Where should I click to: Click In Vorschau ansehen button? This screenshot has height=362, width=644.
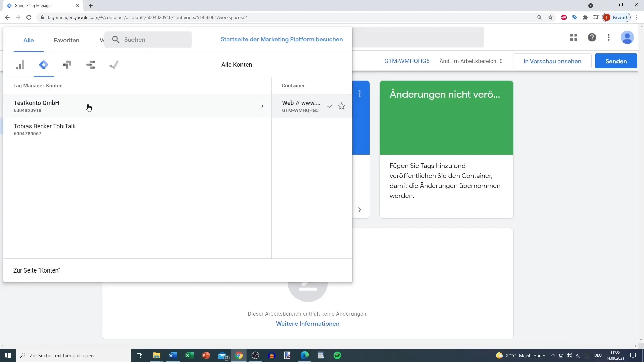(552, 61)
